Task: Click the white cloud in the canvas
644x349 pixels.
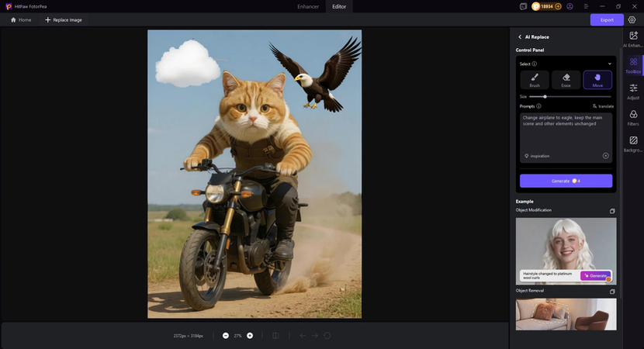Action: pyautogui.click(x=187, y=64)
